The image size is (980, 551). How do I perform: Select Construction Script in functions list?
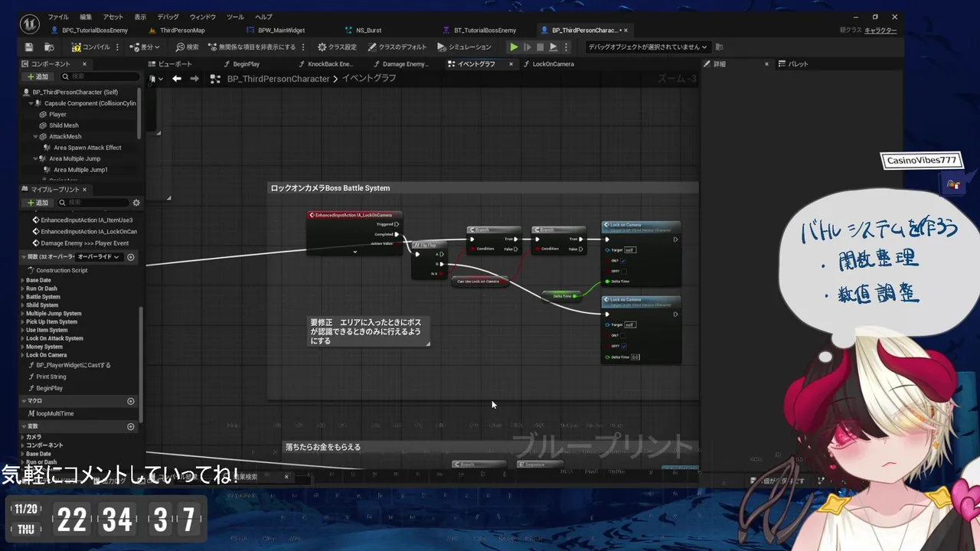click(61, 270)
